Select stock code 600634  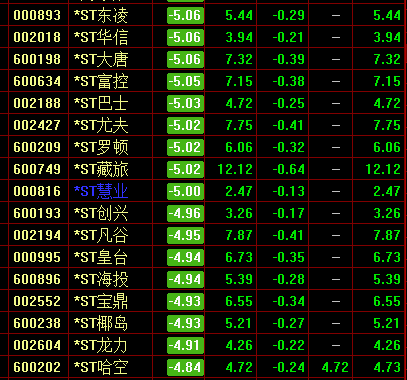click(x=37, y=81)
